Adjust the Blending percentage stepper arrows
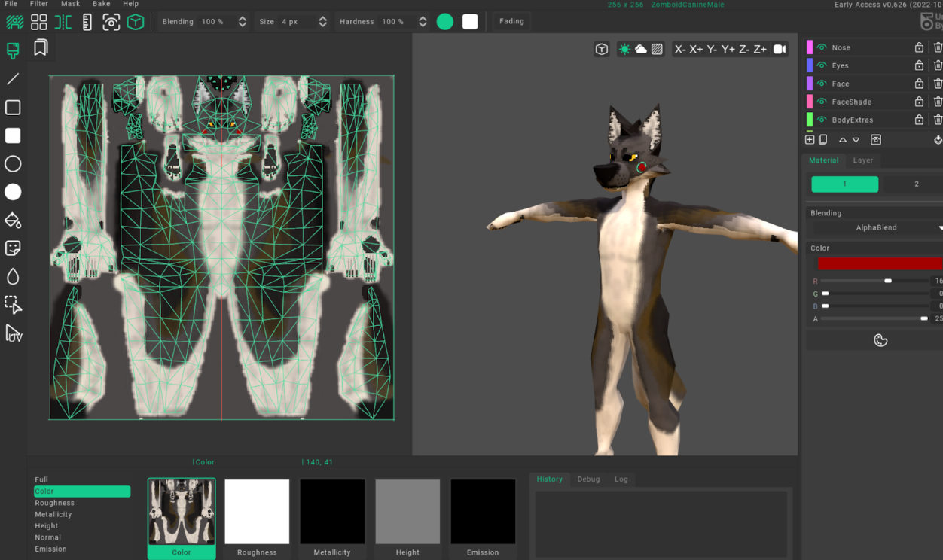Screen dimensions: 943x560 243,22
